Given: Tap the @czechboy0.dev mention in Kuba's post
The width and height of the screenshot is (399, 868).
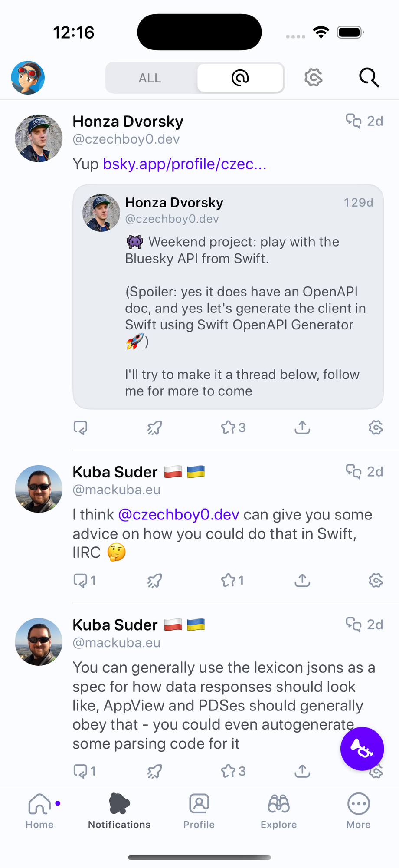Looking at the screenshot, I should pyautogui.click(x=179, y=515).
